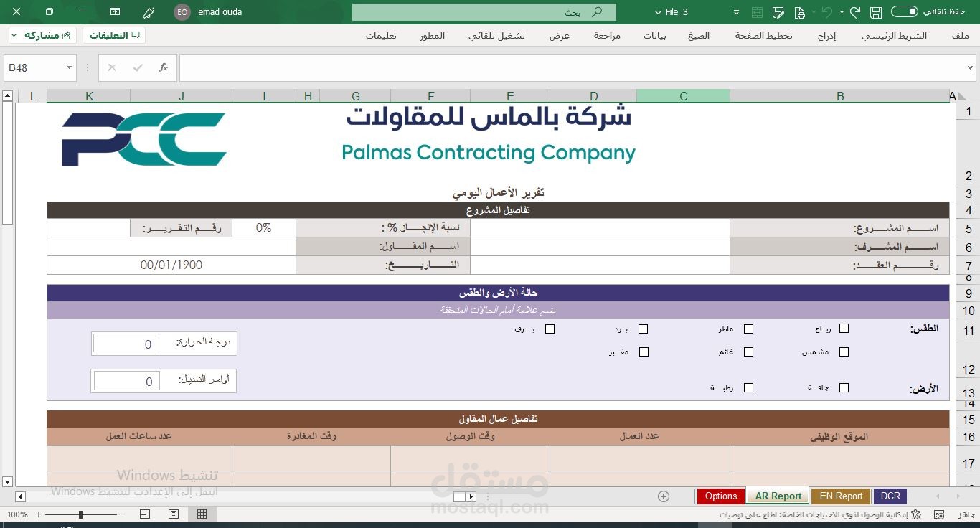Check the رياح weather checkbox
Screen dimensions: 980x528
click(x=844, y=329)
